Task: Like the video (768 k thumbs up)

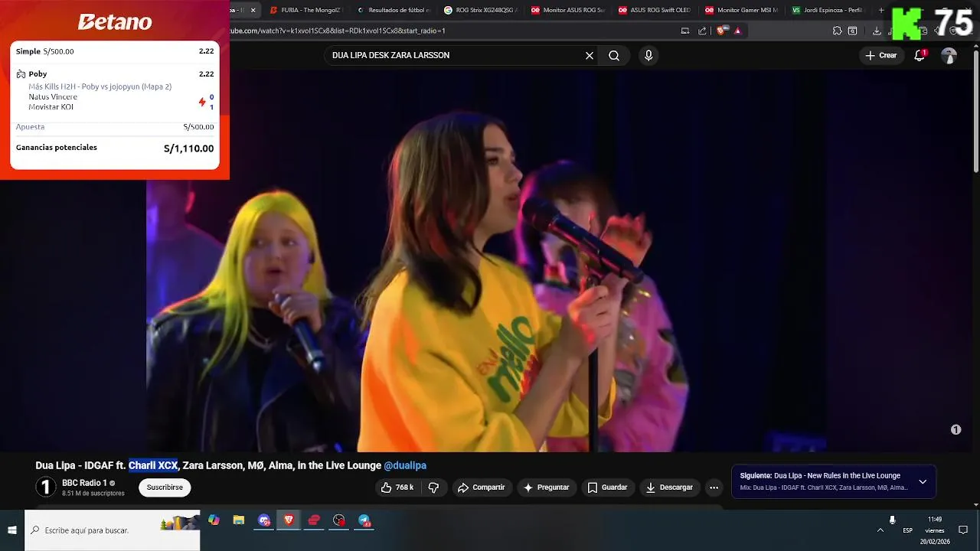Action: [397, 487]
